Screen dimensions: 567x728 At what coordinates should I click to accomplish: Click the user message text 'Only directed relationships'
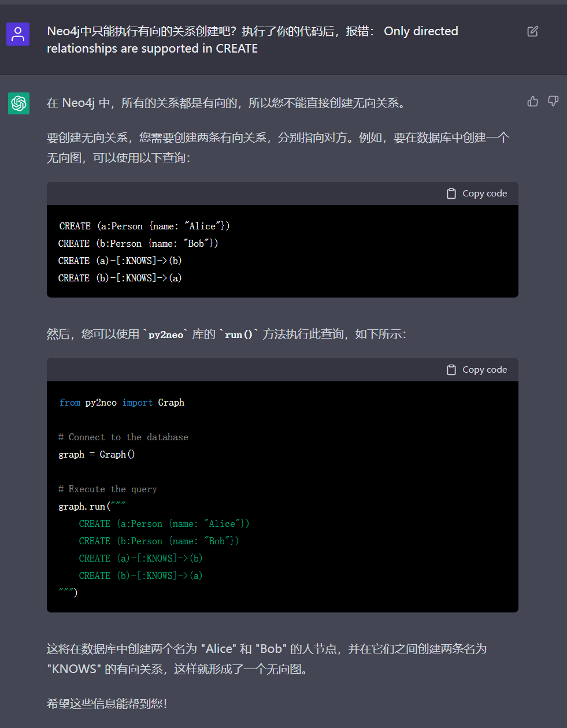(252, 40)
